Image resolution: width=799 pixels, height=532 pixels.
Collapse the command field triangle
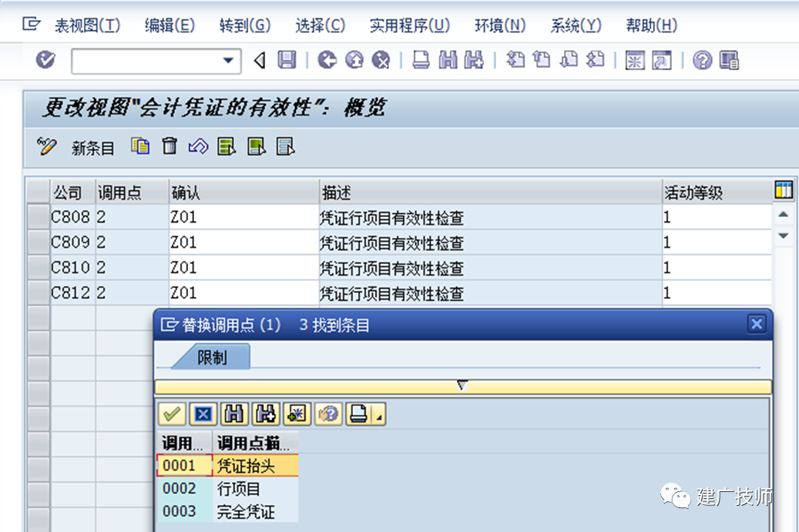(x=260, y=60)
